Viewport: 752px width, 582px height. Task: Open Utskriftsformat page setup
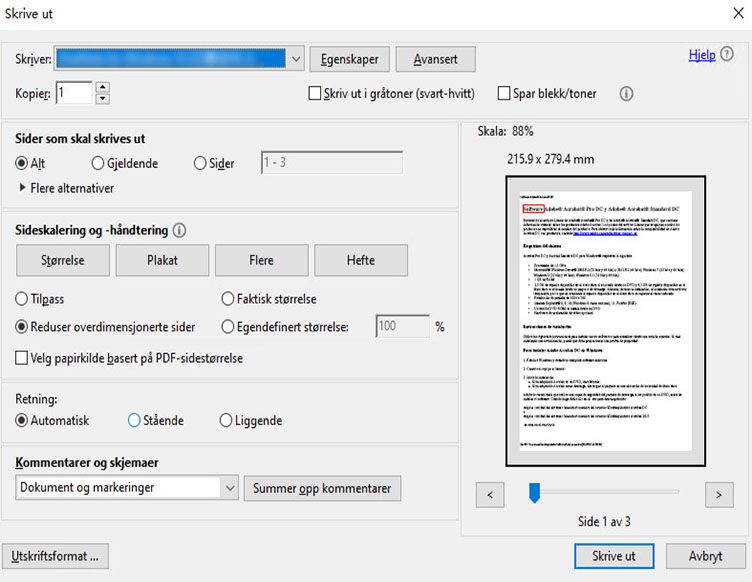point(55,556)
